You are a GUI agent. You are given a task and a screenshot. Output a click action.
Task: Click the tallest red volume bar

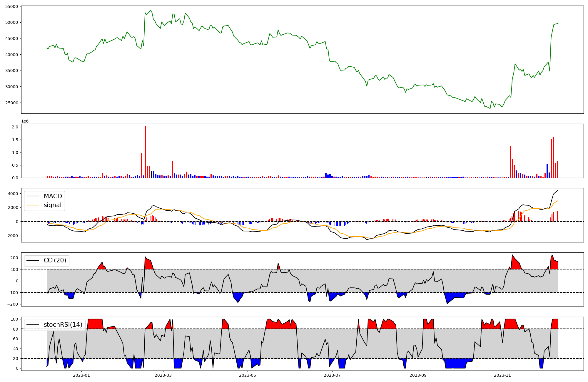[x=146, y=153]
